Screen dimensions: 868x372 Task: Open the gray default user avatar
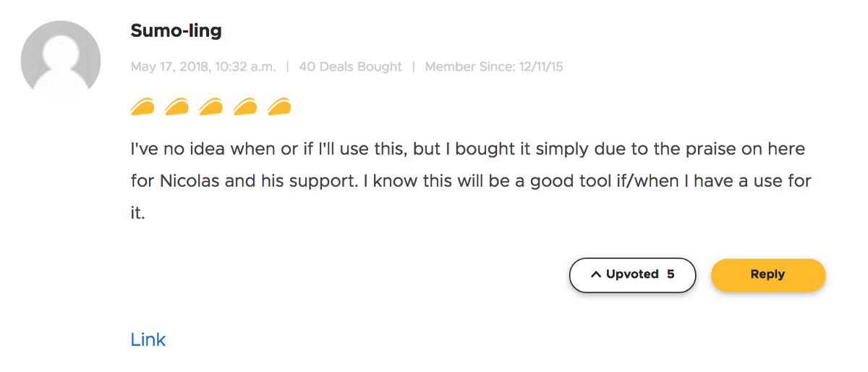point(61,60)
